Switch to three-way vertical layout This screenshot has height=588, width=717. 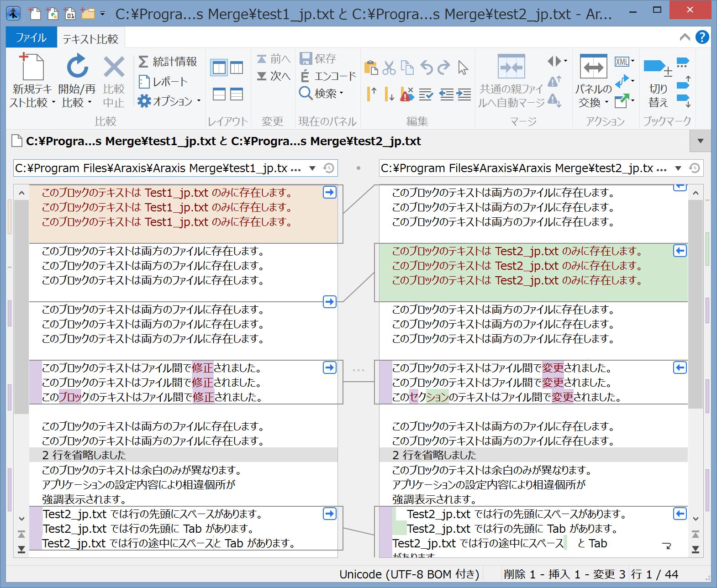click(237, 68)
